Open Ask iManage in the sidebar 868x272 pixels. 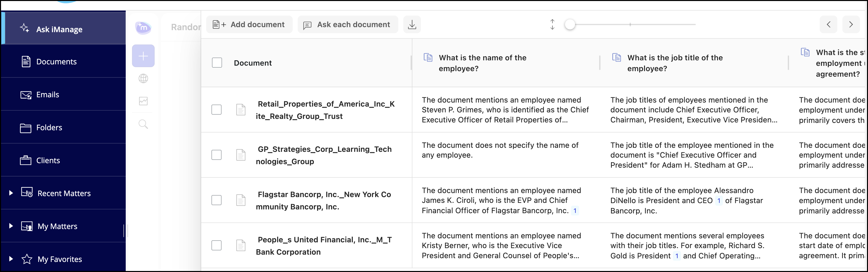(59, 29)
